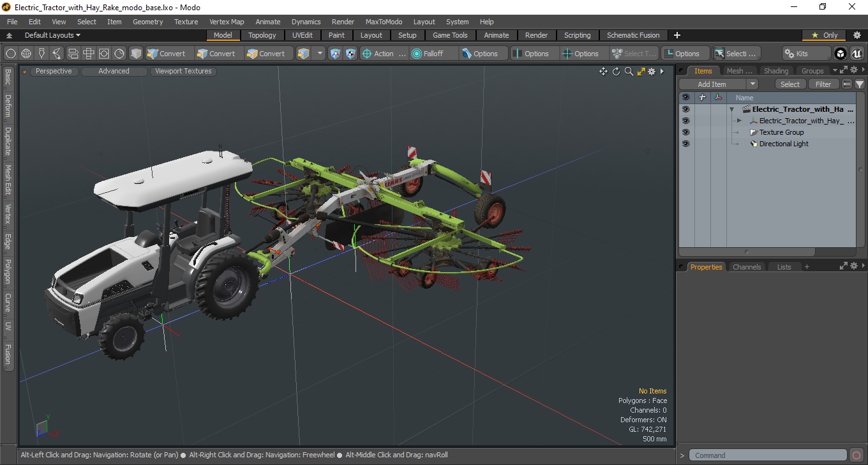
Task: Click the Unreal Engine icon in toolbar
Action: pos(857,54)
